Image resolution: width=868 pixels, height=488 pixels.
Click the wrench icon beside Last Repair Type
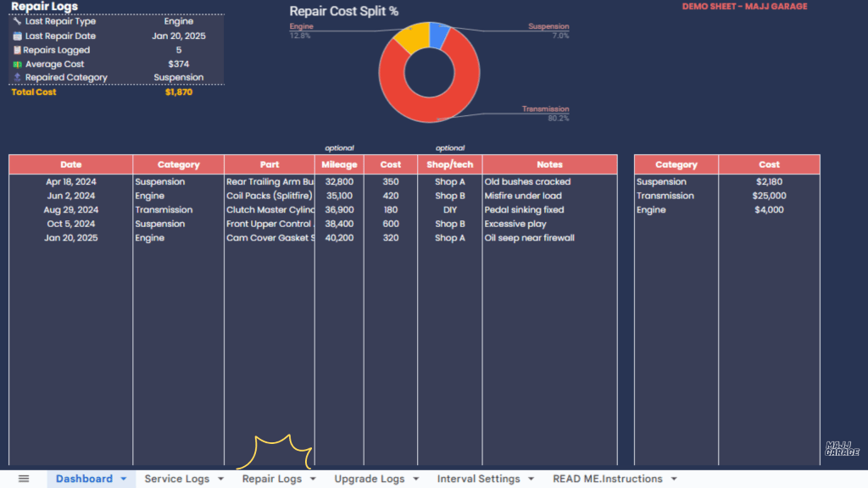pyautogui.click(x=17, y=22)
